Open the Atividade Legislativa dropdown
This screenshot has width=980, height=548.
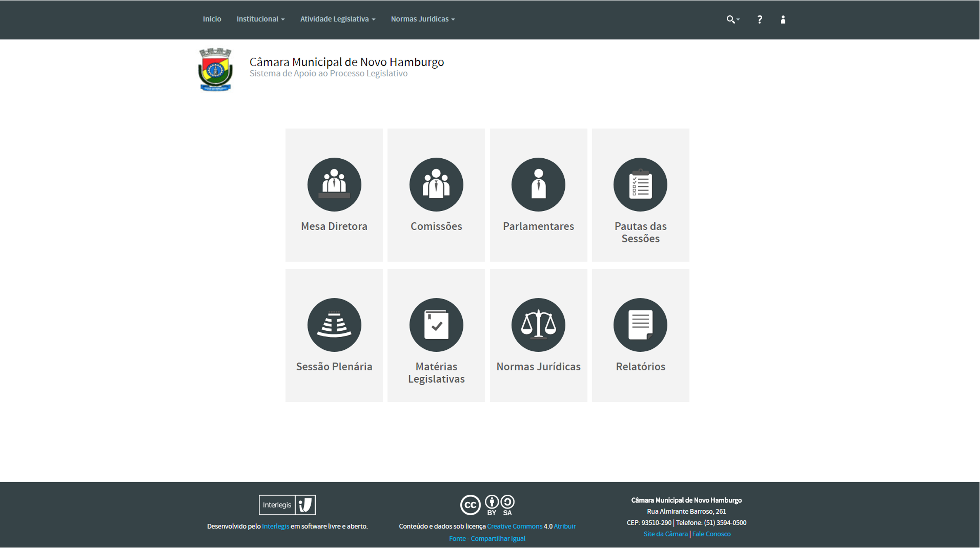coord(337,19)
